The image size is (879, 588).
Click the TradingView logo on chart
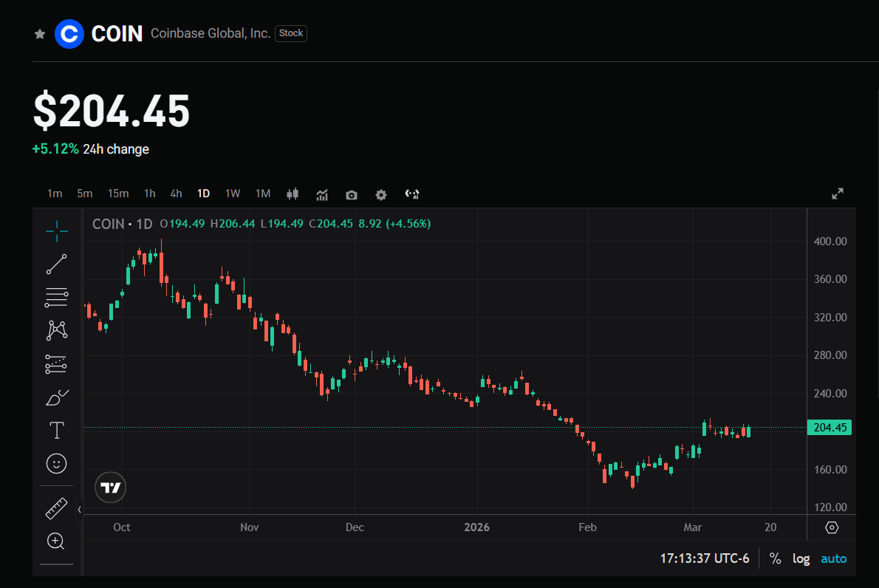point(111,487)
